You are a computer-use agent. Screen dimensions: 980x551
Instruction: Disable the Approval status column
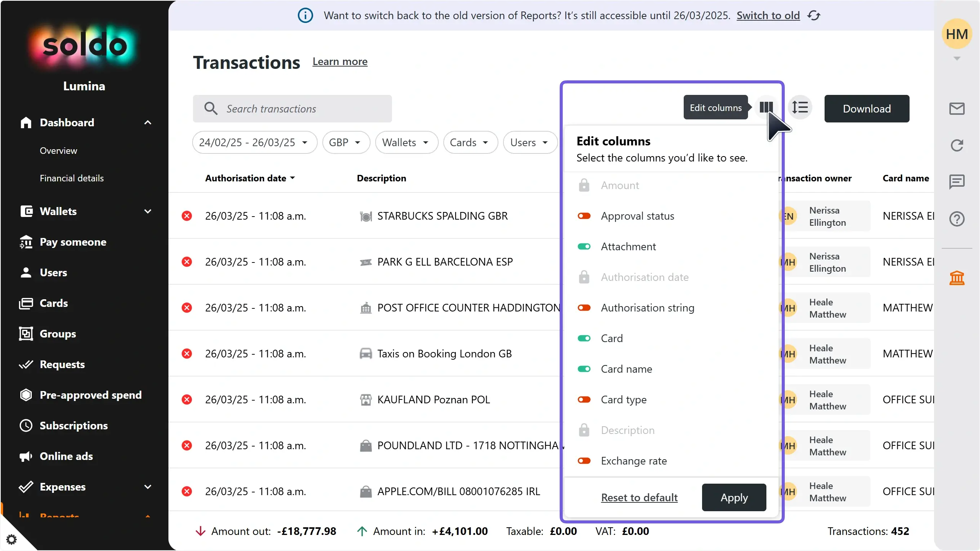(x=584, y=216)
